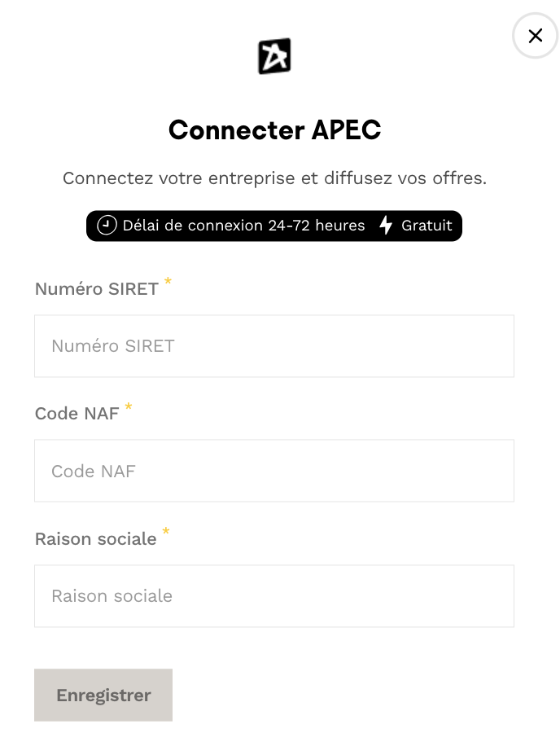Click the clock icon in the badge
Screen dimensions: 560x746
pyautogui.click(x=107, y=226)
